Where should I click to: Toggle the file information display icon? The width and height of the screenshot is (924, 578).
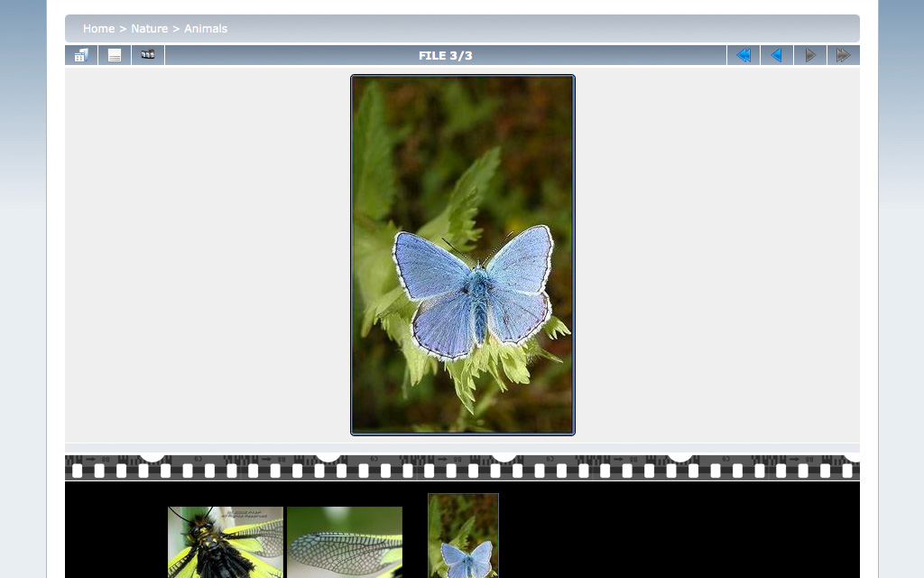[x=115, y=55]
